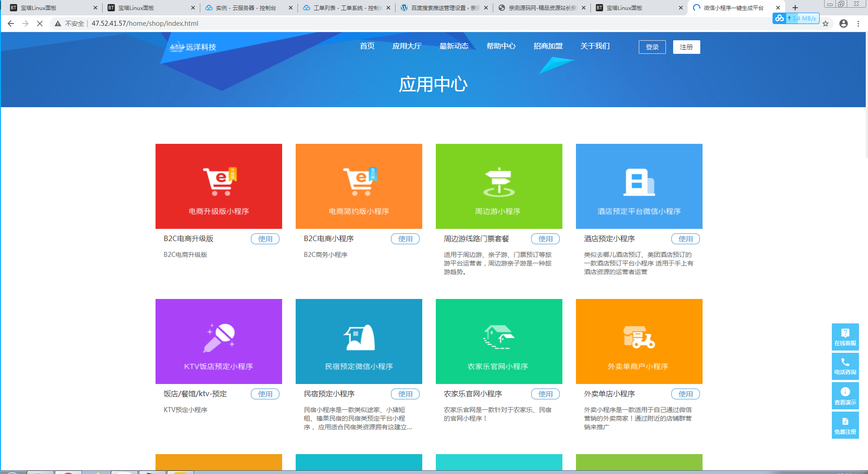
Task: Open 招商加盟 in the navigation bar
Action: point(548,46)
